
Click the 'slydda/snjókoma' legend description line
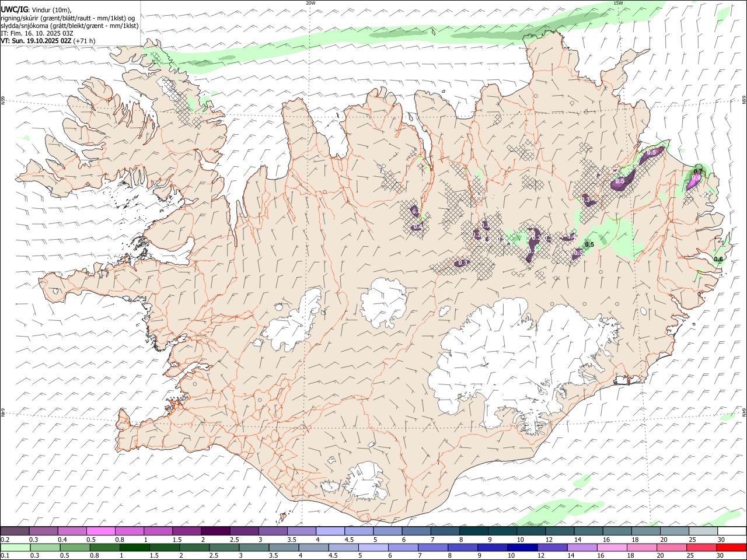pos(69,26)
